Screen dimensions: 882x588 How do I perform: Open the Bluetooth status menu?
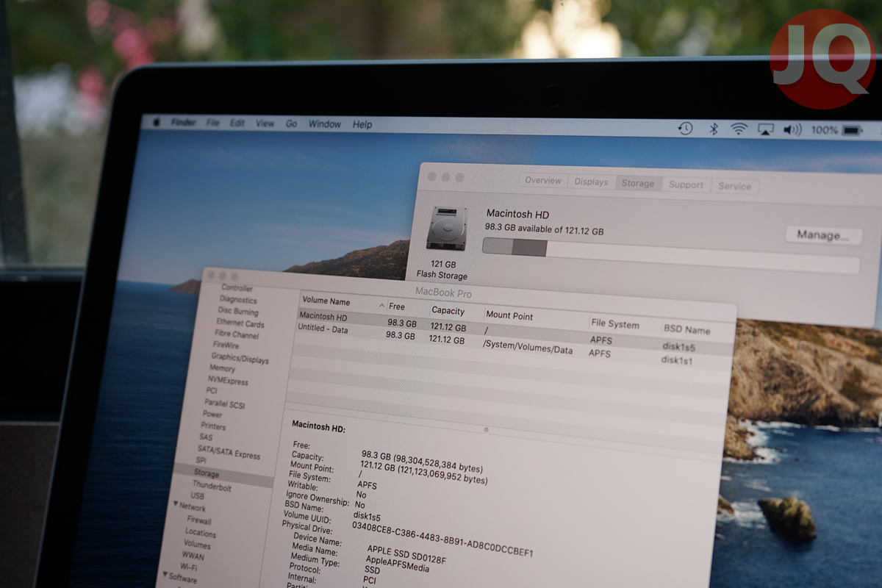712,129
